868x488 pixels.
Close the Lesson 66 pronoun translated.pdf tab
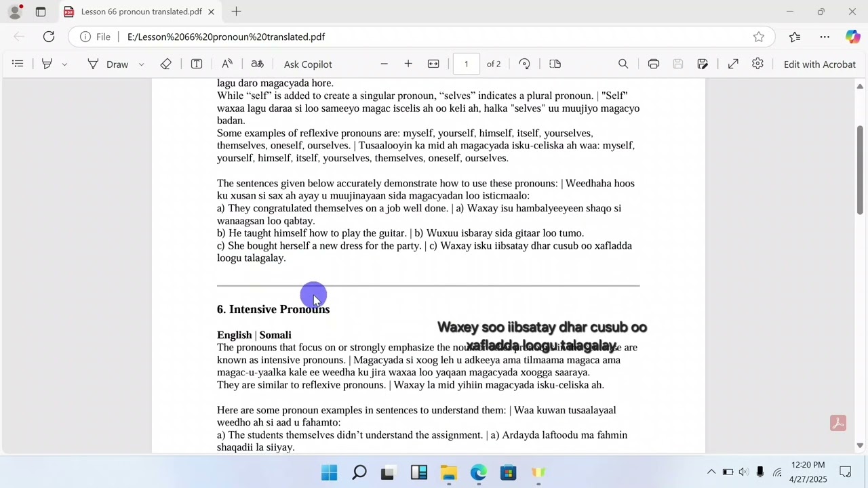(211, 12)
